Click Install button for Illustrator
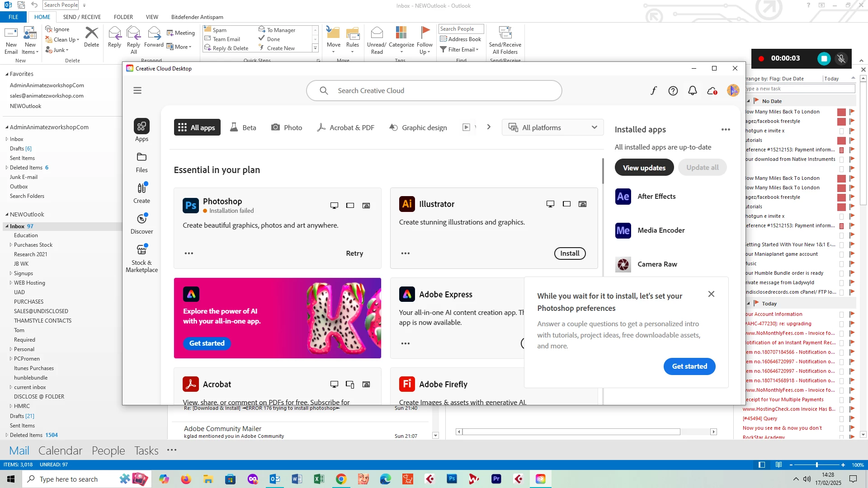The height and width of the screenshot is (488, 868). [x=570, y=253]
